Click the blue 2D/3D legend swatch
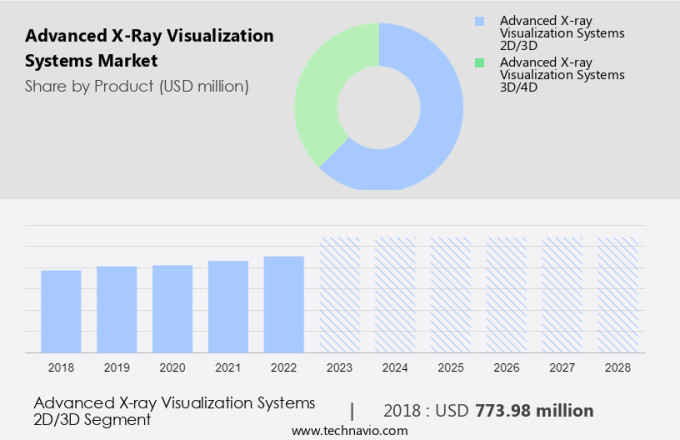Screen dimensions: 680x440 point(481,20)
